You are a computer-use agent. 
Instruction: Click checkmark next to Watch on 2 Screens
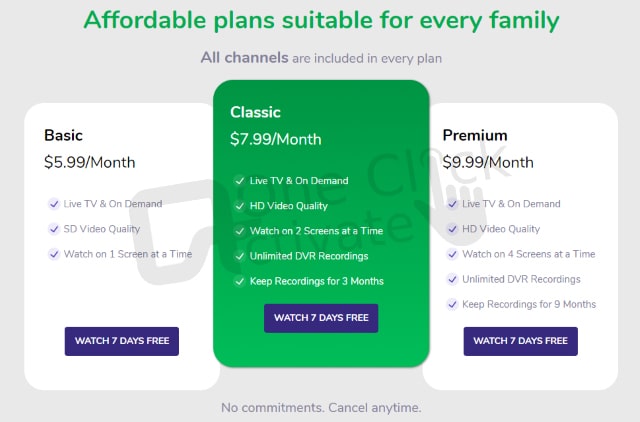point(239,231)
